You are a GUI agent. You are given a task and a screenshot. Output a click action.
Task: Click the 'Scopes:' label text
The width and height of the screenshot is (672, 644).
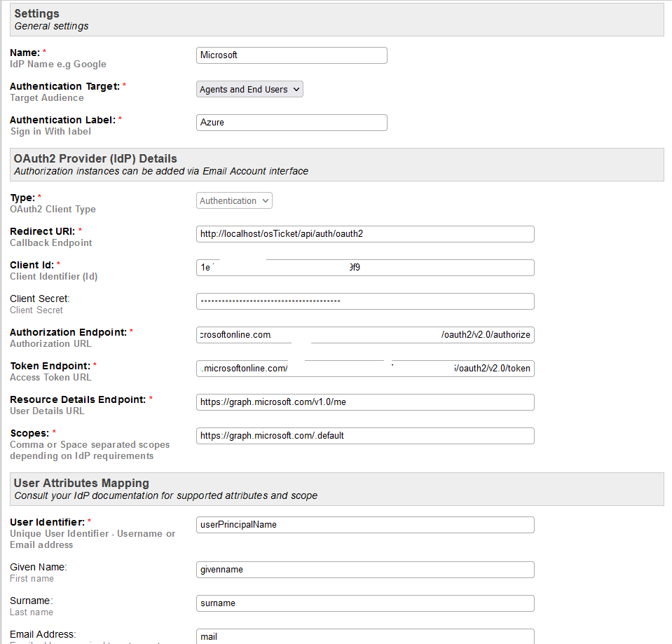point(29,433)
